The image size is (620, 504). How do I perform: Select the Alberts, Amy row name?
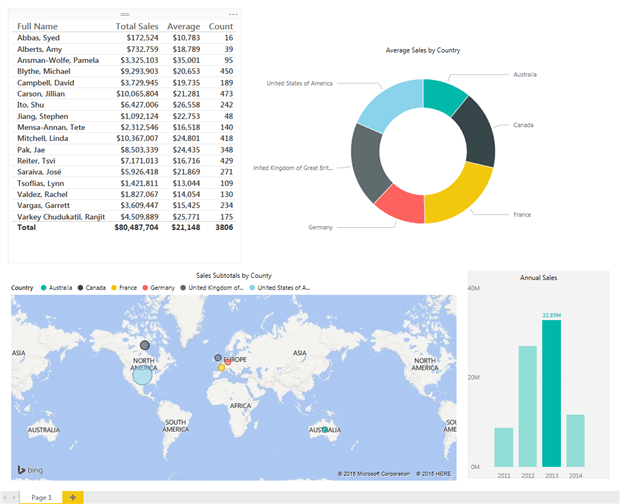click(40, 49)
